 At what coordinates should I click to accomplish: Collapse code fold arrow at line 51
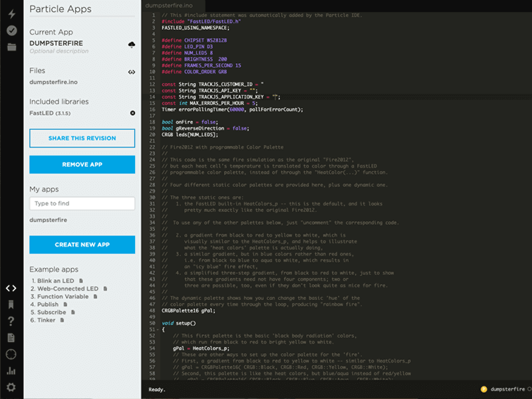(158, 329)
